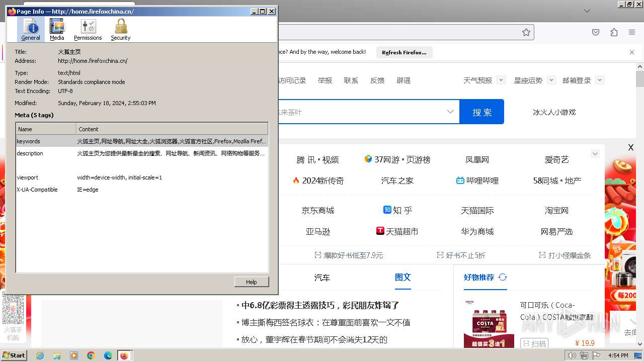Switch to the 图文 news tab
644x362 pixels.
pyautogui.click(x=403, y=277)
